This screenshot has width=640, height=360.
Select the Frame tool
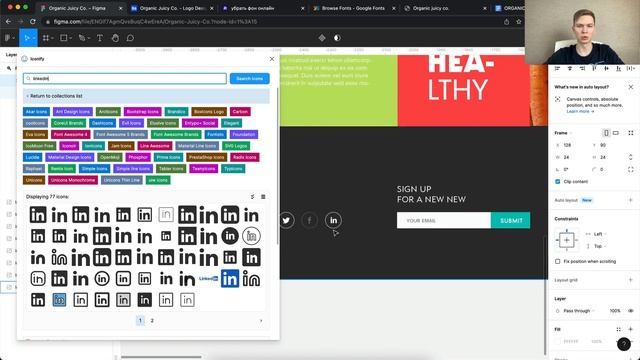coord(46,38)
